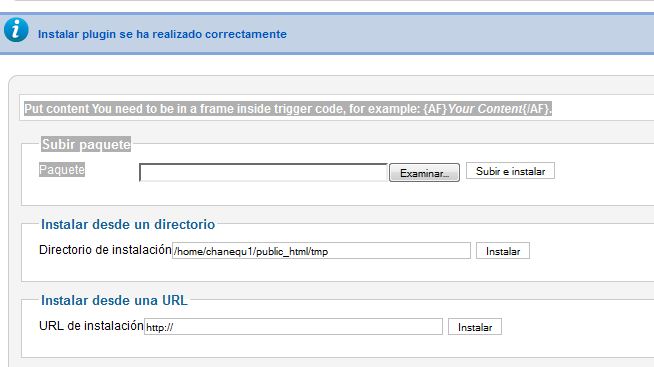Click the blue info icon
654x367 pixels.
16,30
